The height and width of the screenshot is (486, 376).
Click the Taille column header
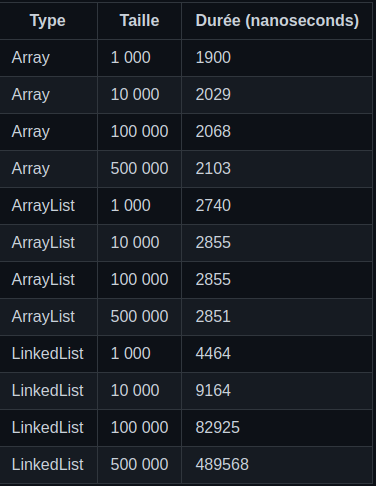139,21
